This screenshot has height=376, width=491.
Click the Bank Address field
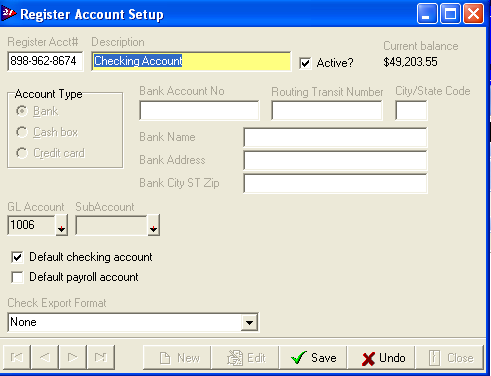pyautogui.click(x=335, y=160)
